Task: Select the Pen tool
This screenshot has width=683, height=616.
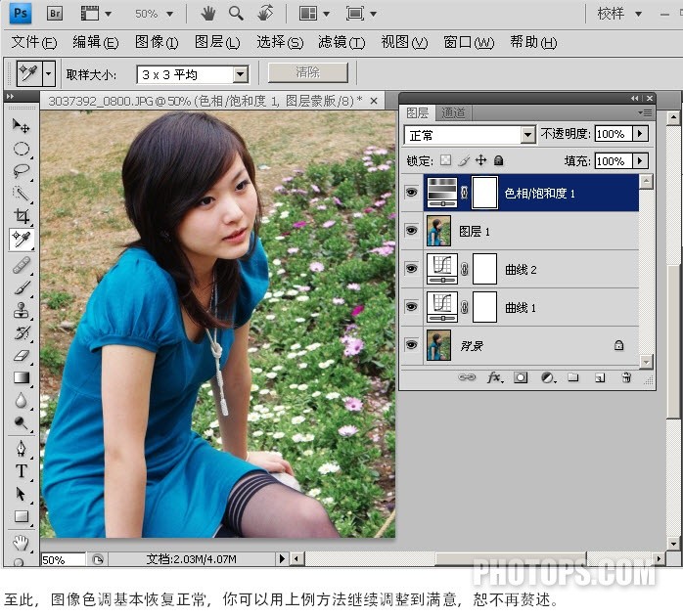Action: (21, 449)
